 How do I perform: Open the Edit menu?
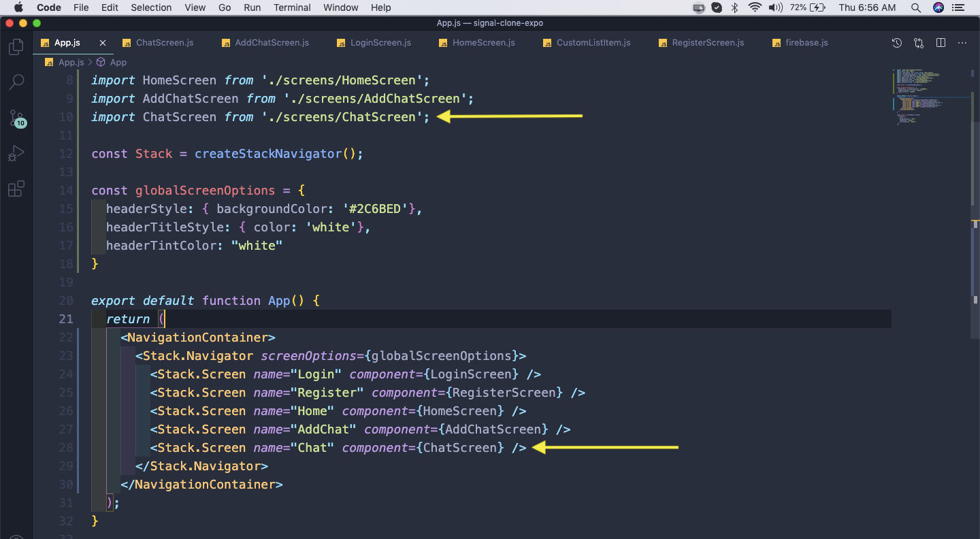[110, 7]
